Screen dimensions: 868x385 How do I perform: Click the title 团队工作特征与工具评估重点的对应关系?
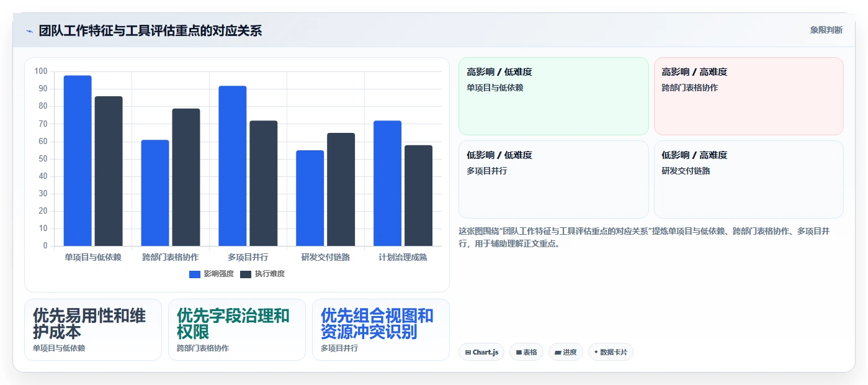click(150, 30)
